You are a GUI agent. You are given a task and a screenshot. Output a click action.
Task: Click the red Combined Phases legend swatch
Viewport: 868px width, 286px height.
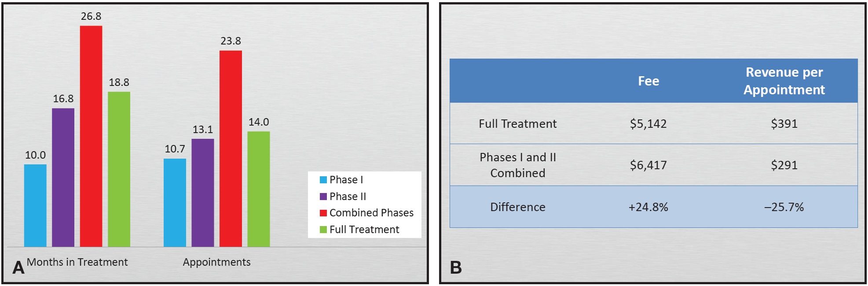pyautogui.click(x=323, y=213)
